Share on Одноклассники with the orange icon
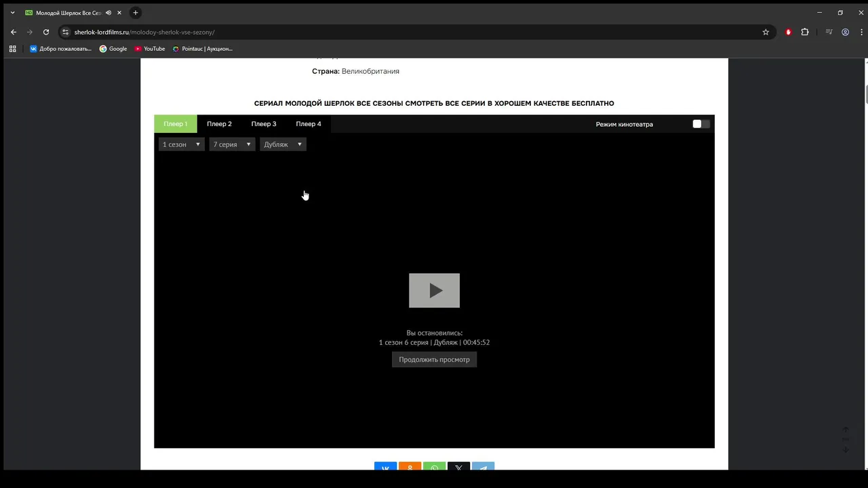Viewport: 868px width, 488px height. [x=410, y=466]
